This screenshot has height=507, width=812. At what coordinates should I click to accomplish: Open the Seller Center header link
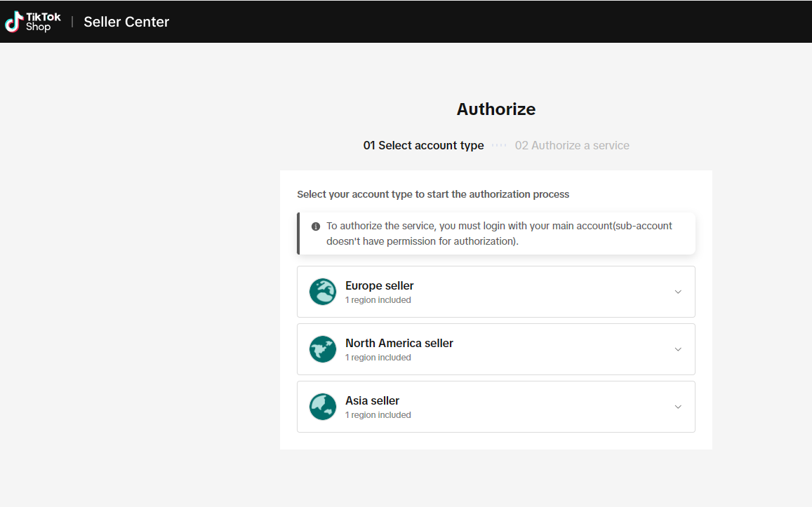(126, 22)
